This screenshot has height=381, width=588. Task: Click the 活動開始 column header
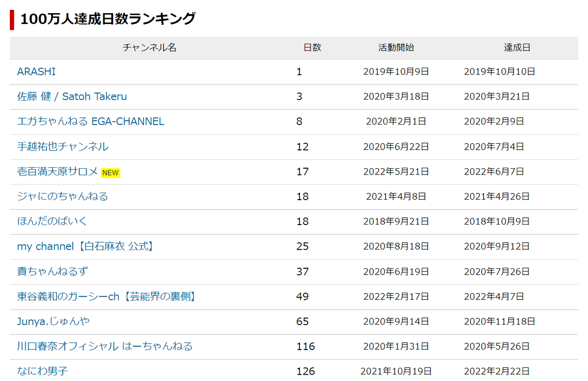396,48
